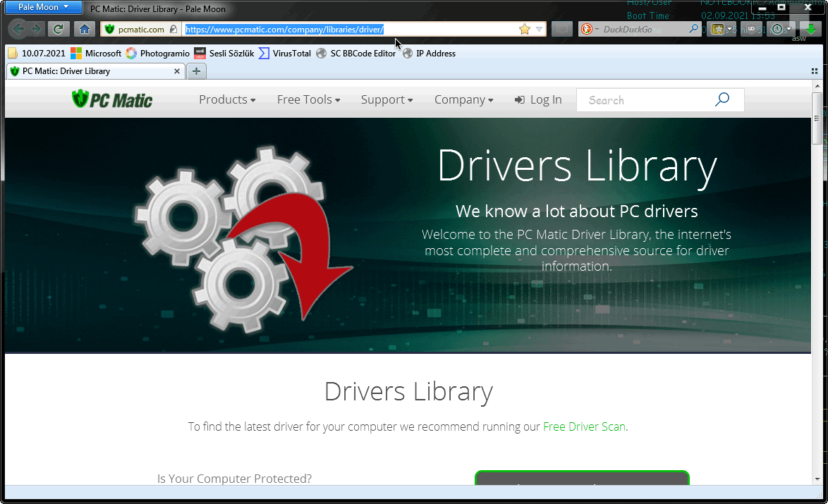This screenshot has width=828, height=504.
Task: Follow the Free Driver Scan link
Action: click(x=584, y=426)
